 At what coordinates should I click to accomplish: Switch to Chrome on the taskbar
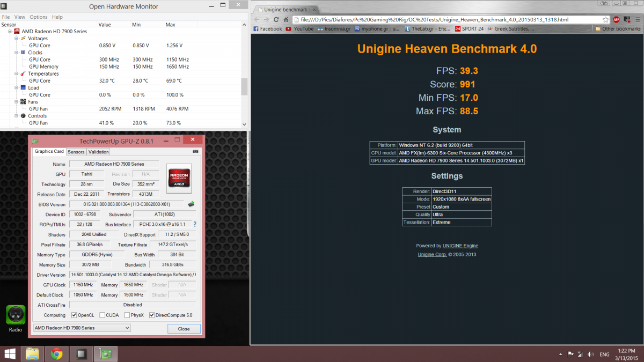[x=56, y=354]
